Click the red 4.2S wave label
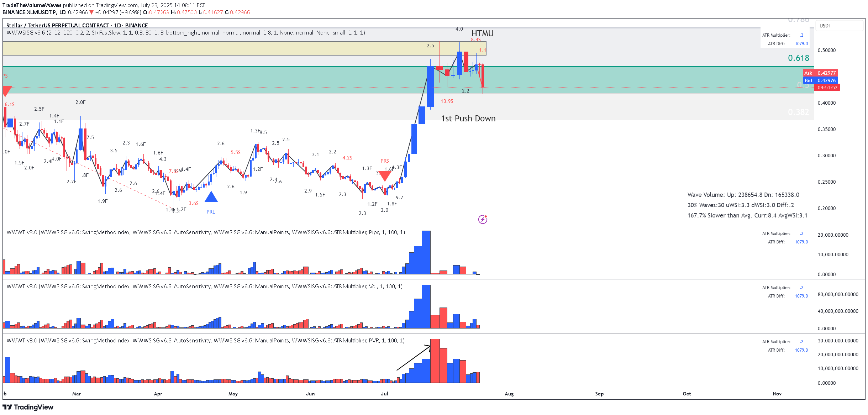This screenshot has width=868, height=415. tap(347, 158)
